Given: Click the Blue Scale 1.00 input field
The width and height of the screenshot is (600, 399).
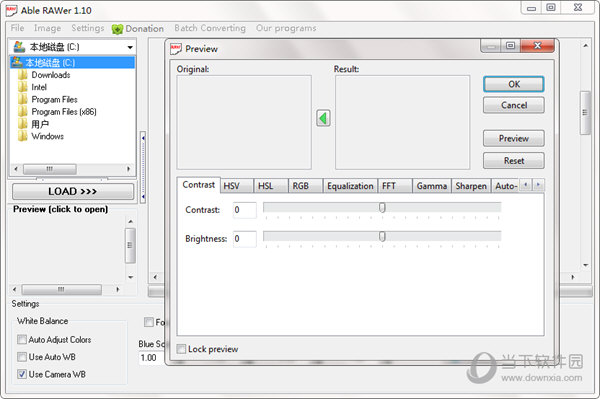Looking at the screenshot, I should pyautogui.click(x=152, y=358).
